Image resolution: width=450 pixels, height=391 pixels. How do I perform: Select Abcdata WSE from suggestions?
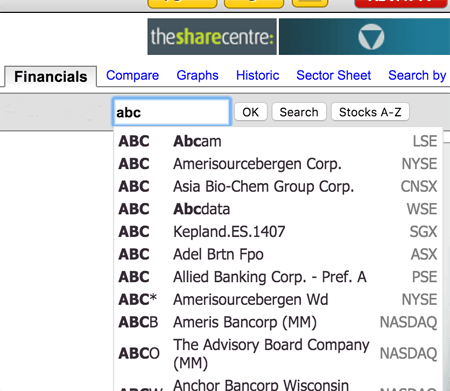278,209
